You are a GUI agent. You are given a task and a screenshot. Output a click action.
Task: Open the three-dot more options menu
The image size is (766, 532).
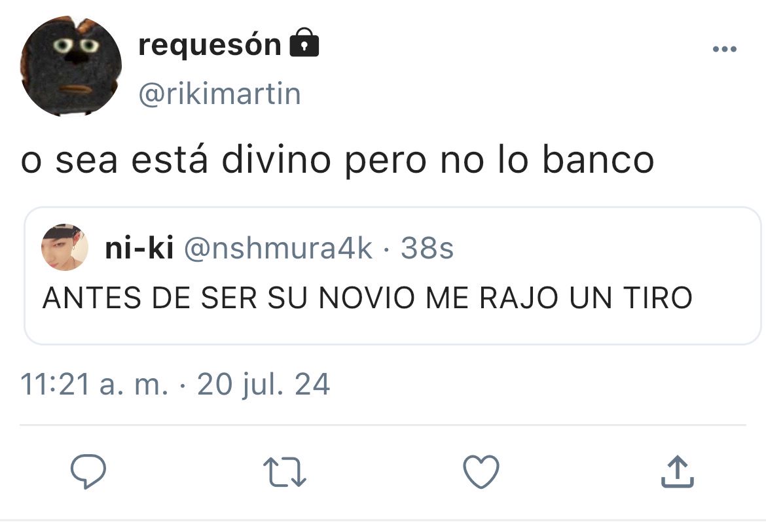[x=725, y=49]
